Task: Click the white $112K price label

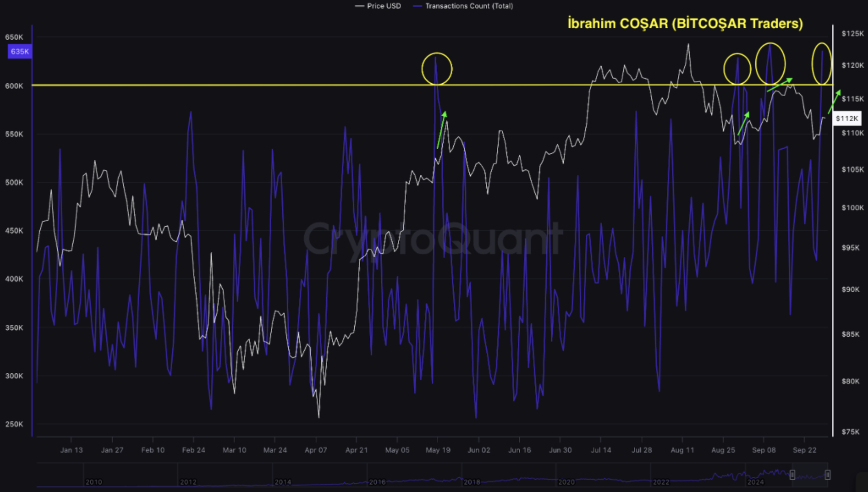Action: pyautogui.click(x=847, y=118)
